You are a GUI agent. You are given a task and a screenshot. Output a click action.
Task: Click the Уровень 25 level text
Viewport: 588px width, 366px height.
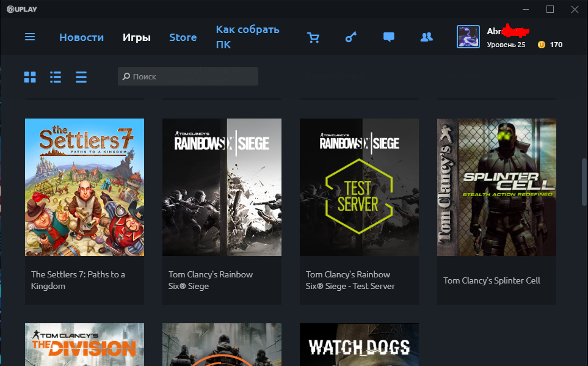tap(506, 45)
